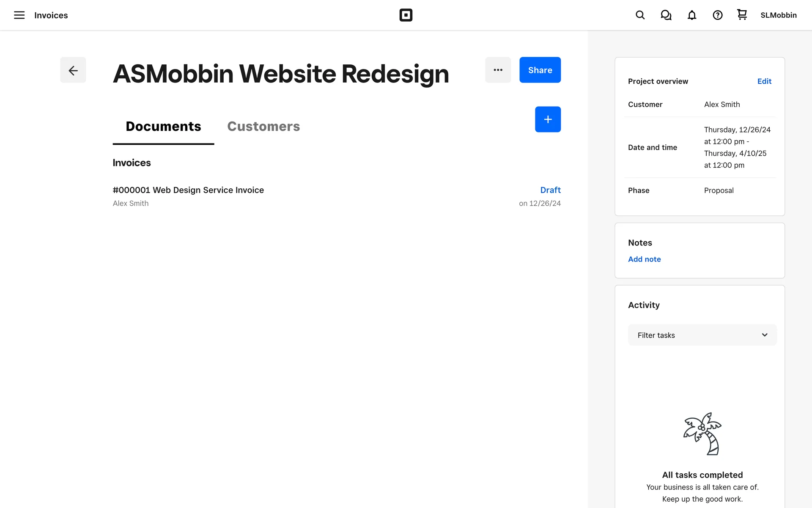This screenshot has height=508, width=812.
Task: Open invoice #000001 Web Design Service
Action: [x=188, y=190]
